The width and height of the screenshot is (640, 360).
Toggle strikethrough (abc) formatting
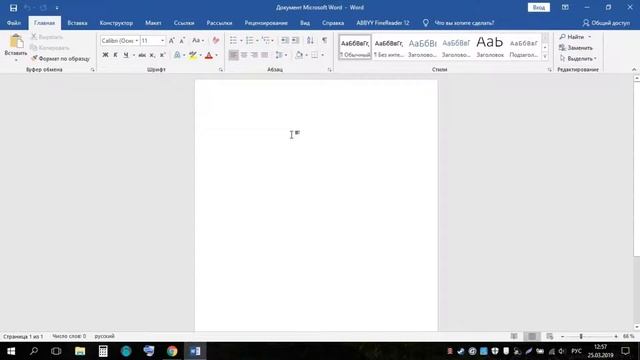pos(142,55)
